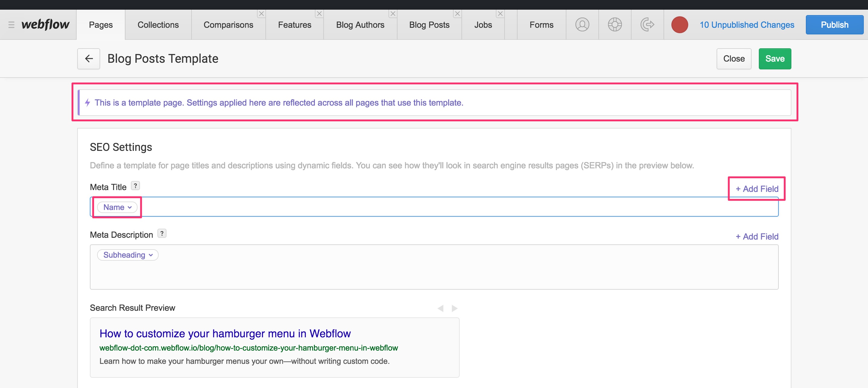Click Add Field for Meta Description
868x388 pixels.
click(757, 237)
